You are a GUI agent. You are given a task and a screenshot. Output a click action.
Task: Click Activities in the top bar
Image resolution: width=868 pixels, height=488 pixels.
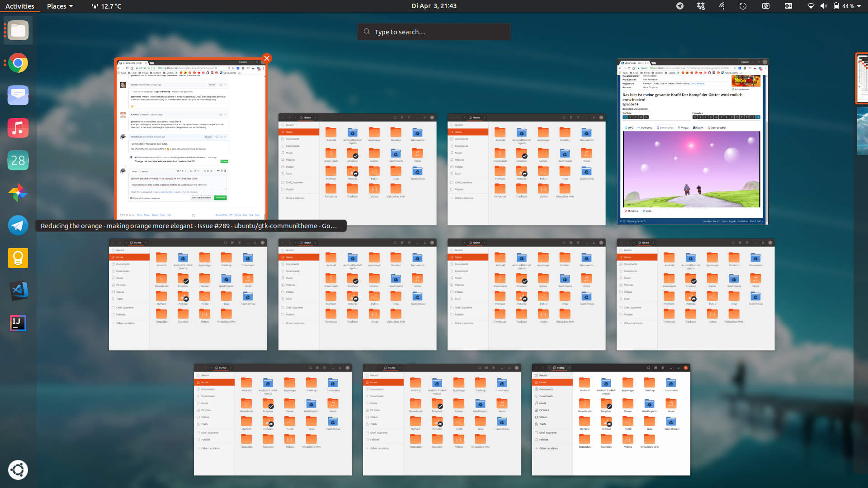pyautogui.click(x=19, y=6)
